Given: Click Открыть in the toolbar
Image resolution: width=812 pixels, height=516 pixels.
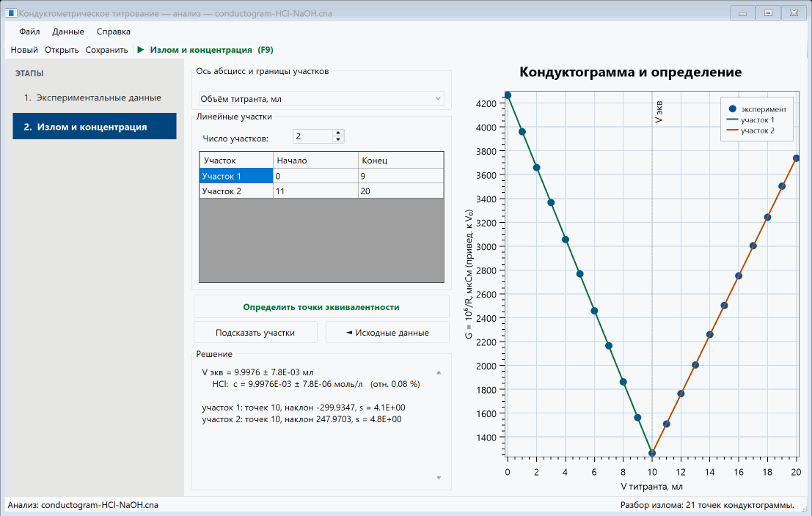Looking at the screenshot, I should tap(62, 50).
